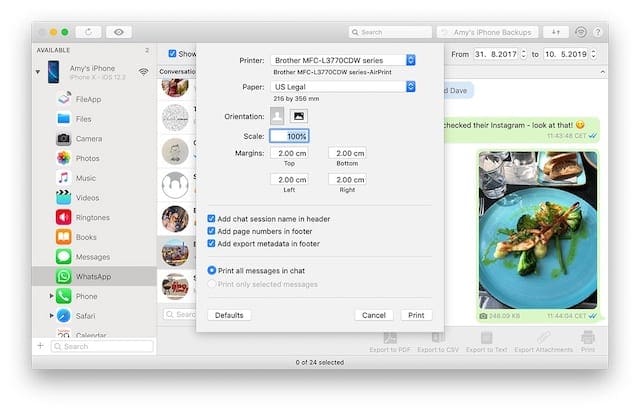Open FileApp in the sidebar
Viewport: 640px width, 411px height.
[x=88, y=99]
